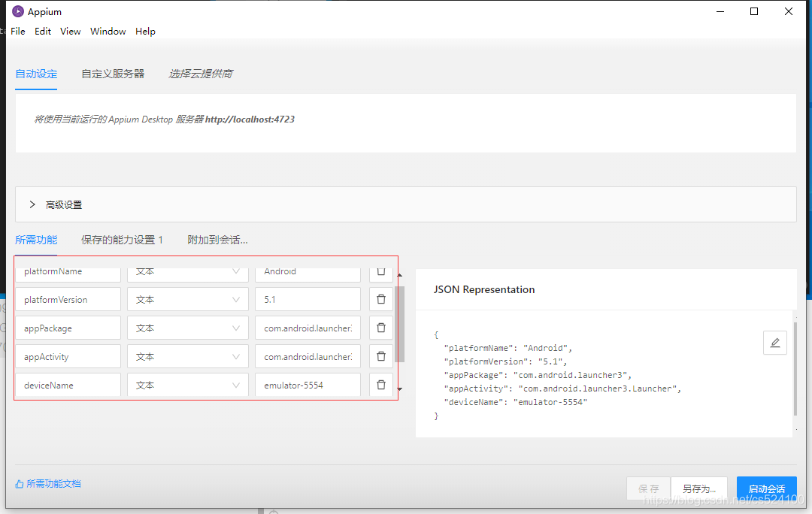Select the 保存的能力设置 1 tab
The height and width of the screenshot is (514, 812).
pyautogui.click(x=123, y=240)
